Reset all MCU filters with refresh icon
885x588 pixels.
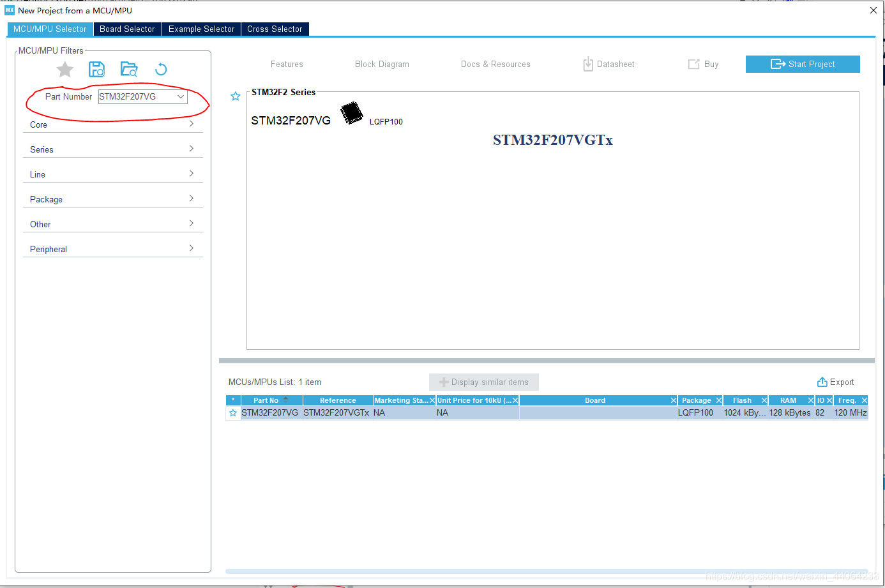tap(161, 70)
